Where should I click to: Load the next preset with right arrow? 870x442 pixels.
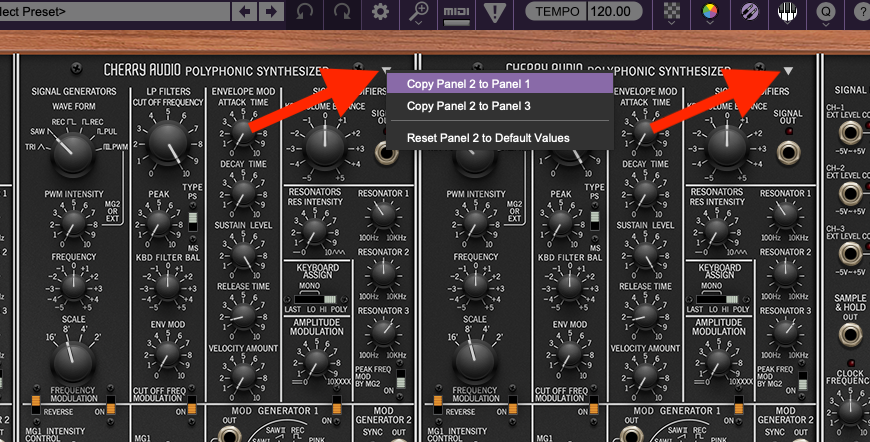click(x=271, y=11)
